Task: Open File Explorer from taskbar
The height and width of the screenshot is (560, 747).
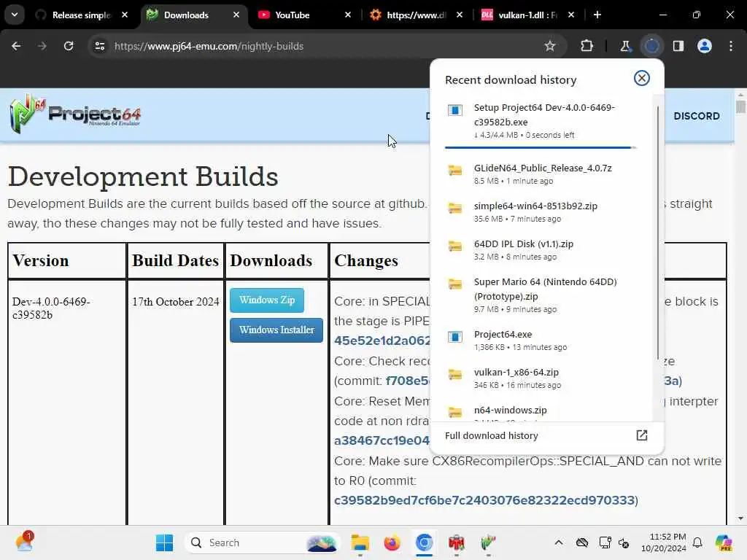Action: (x=360, y=542)
